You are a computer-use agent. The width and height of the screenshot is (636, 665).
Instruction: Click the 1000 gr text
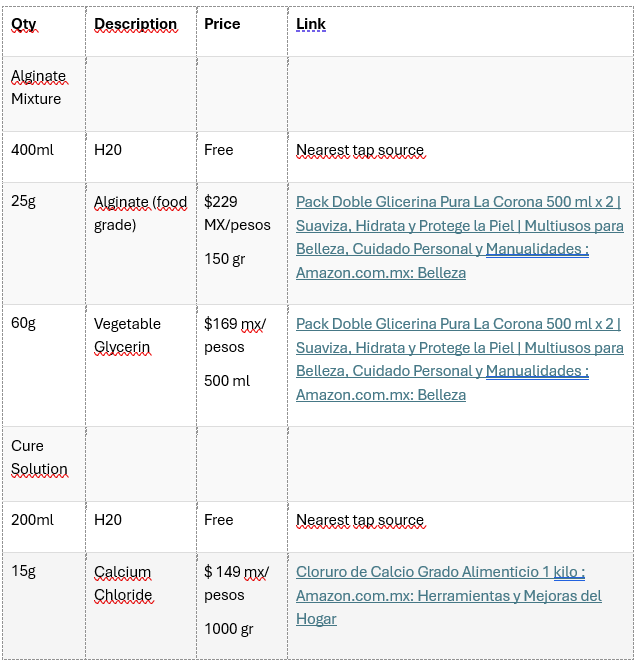(229, 629)
